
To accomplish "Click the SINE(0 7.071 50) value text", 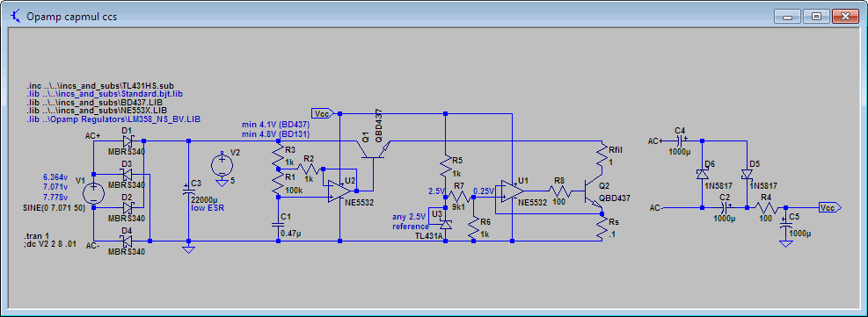I will [x=55, y=207].
